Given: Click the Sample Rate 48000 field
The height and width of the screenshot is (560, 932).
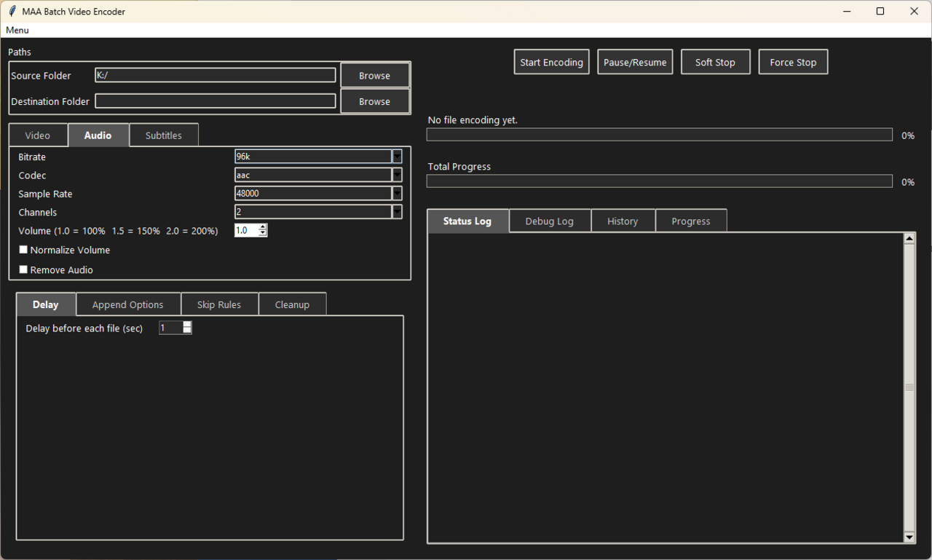Looking at the screenshot, I should click(x=313, y=193).
